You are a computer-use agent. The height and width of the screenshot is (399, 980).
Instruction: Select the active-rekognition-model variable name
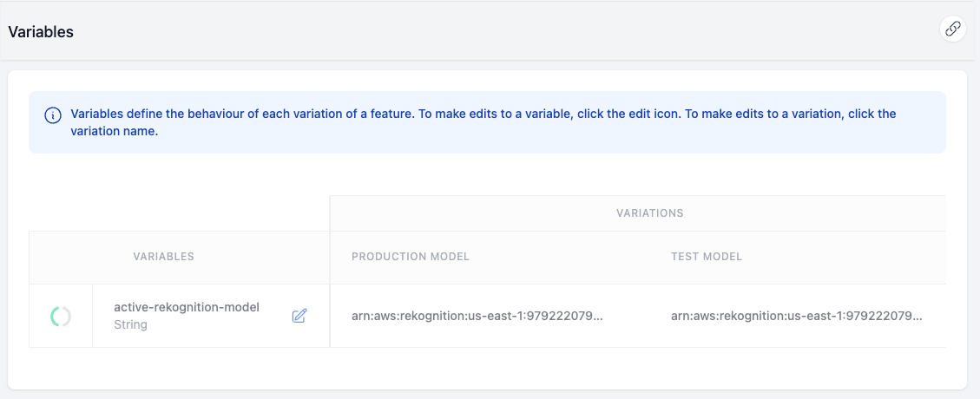[187, 307]
